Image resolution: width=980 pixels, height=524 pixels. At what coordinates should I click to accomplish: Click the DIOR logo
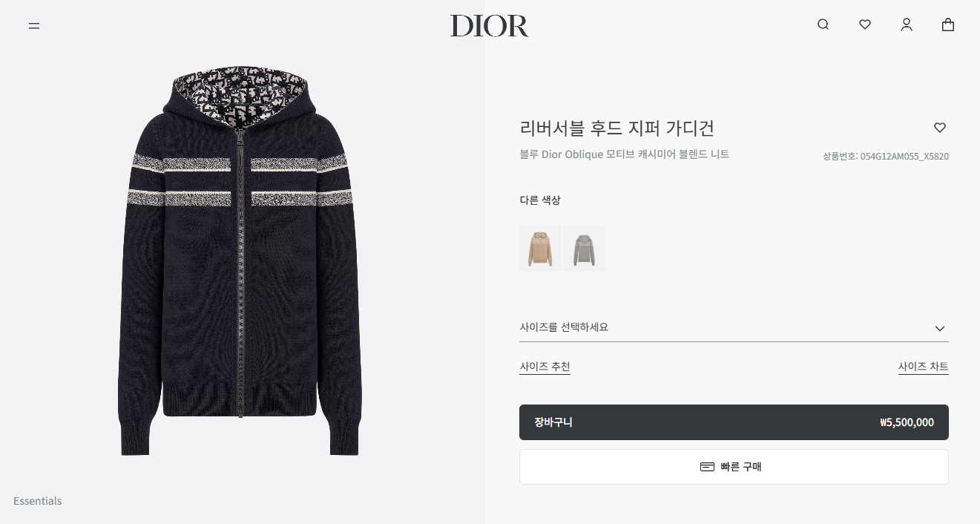click(x=490, y=26)
